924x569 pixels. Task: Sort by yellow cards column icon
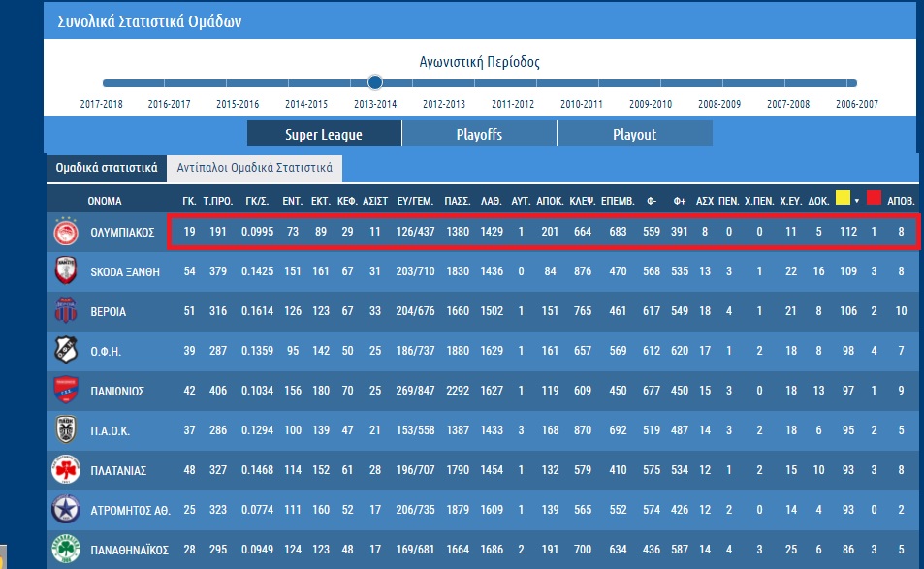click(x=843, y=198)
